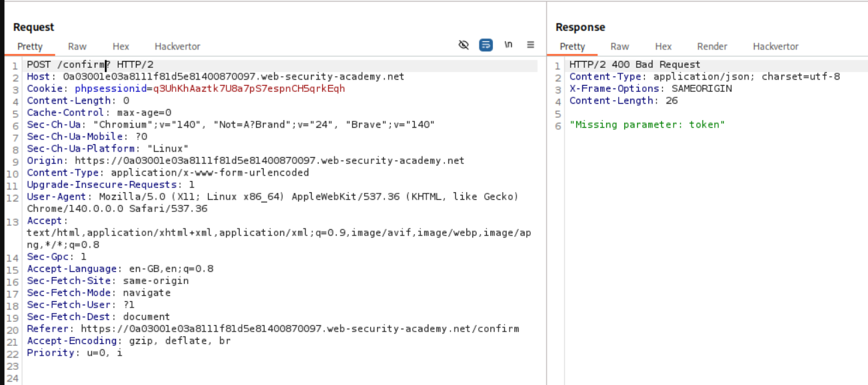
Task: Open the Request Hex tab
Action: 121,47
